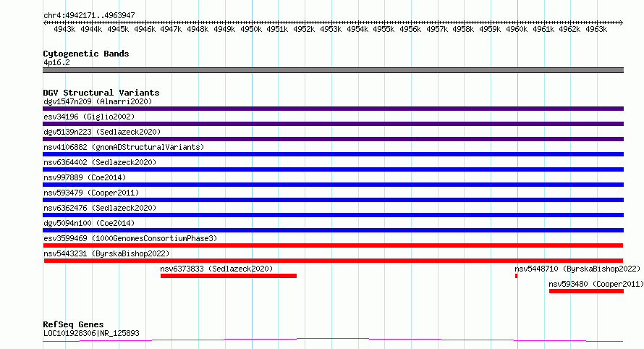
Task: Click the 4957k ruler tick label
Action: coord(437,29)
